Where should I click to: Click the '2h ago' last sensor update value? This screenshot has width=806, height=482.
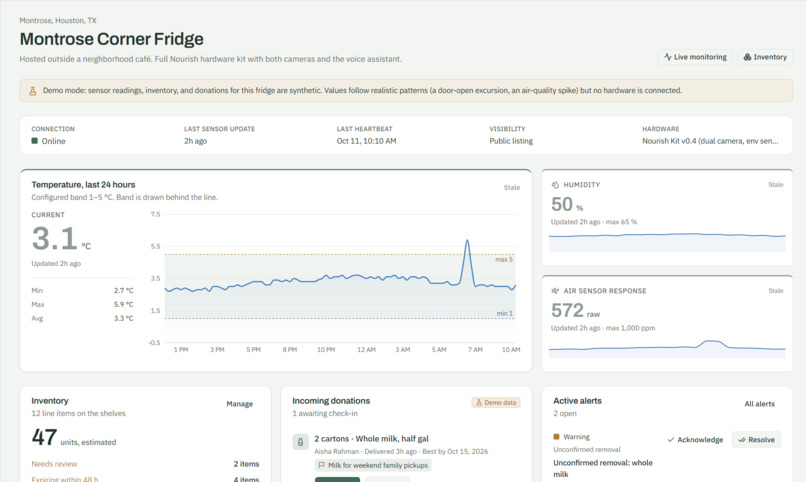[195, 141]
